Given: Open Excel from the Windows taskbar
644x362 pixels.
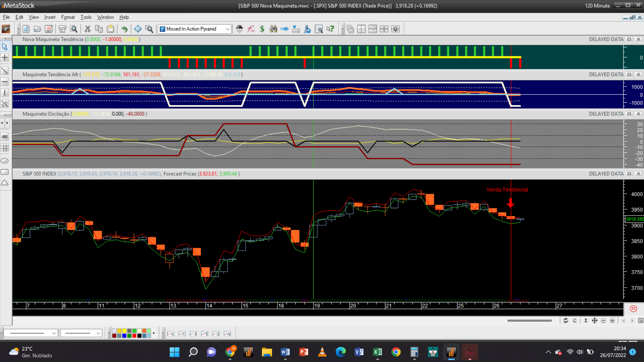Looking at the screenshot, I should click(377, 352).
